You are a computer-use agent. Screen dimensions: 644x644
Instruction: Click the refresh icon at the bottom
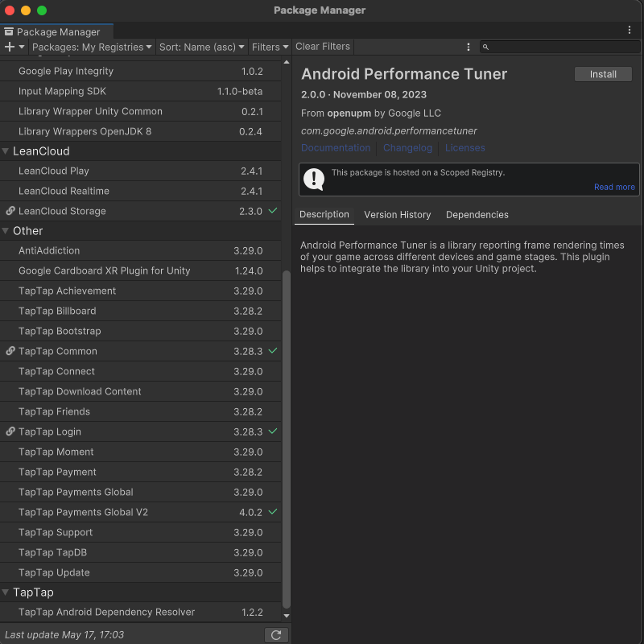pos(277,634)
